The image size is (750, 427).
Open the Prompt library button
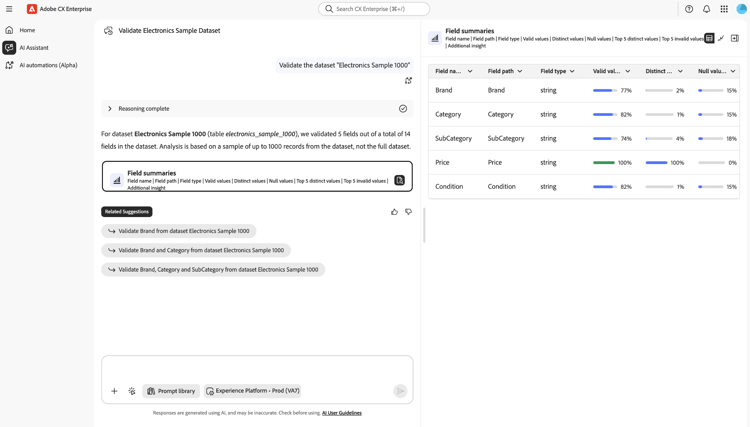171,391
